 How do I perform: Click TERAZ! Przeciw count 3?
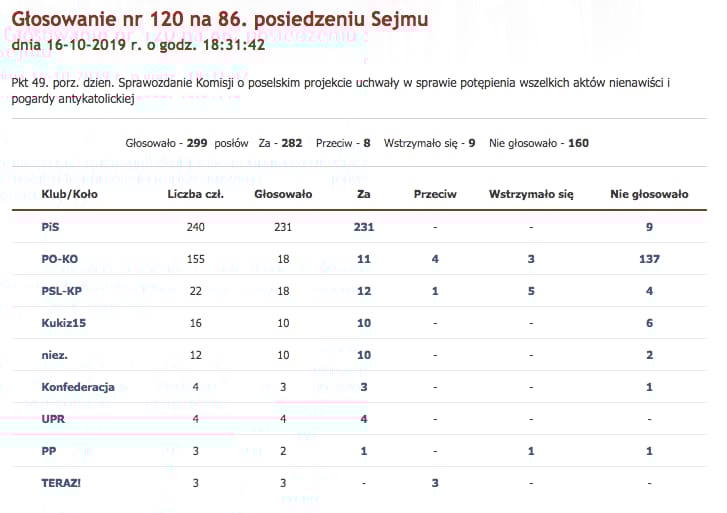[x=435, y=483]
